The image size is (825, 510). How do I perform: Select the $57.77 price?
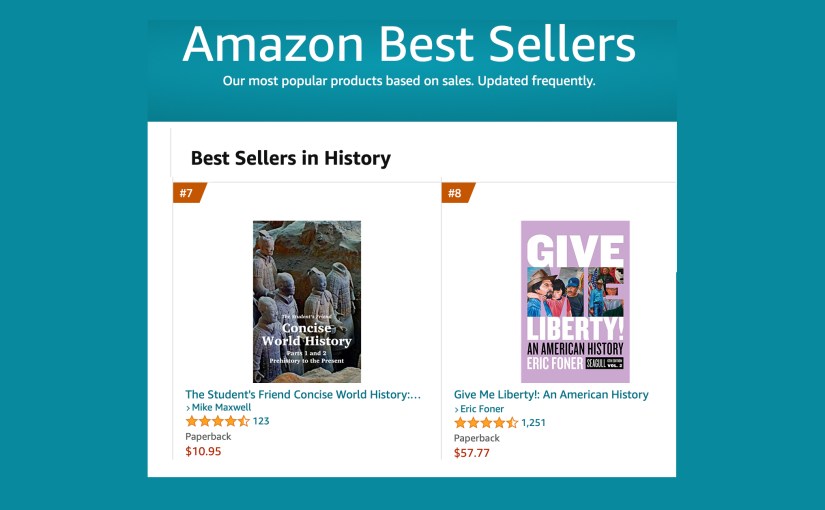tap(472, 453)
